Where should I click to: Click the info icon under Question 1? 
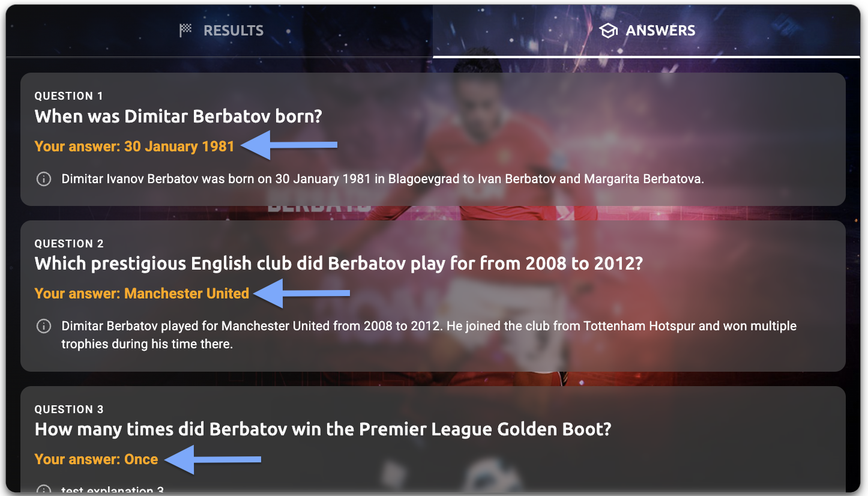[44, 179]
